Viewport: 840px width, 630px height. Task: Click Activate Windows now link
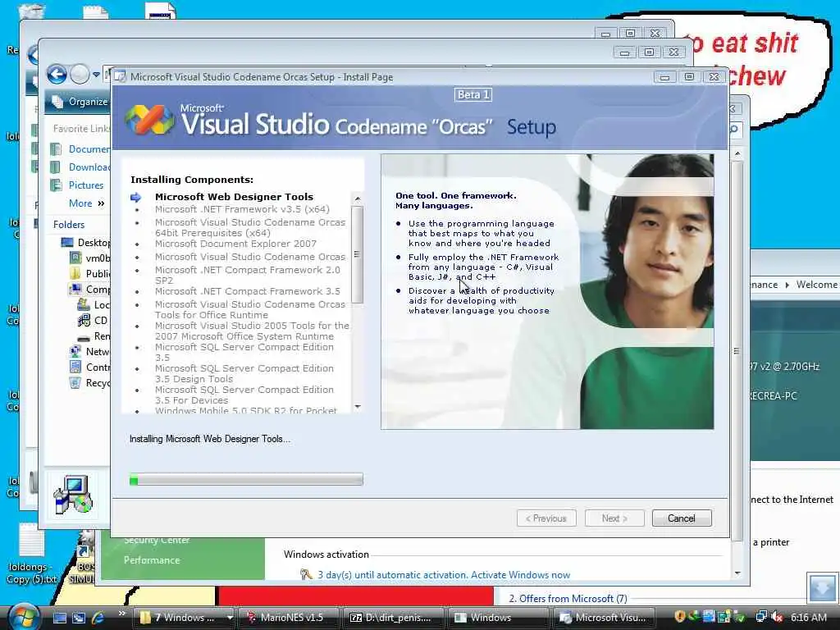[520, 575]
